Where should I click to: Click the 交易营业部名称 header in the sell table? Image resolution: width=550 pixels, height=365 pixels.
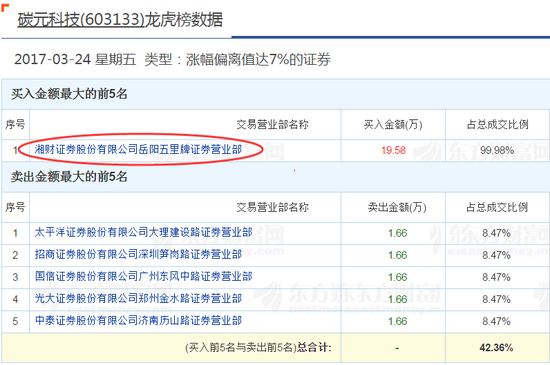pyautogui.click(x=273, y=207)
